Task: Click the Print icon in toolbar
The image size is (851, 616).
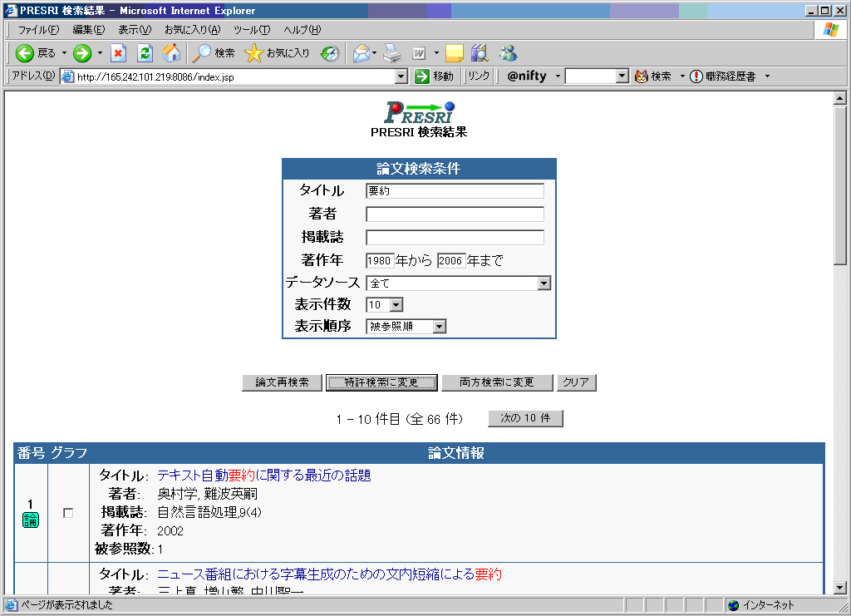Action: (392, 53)
